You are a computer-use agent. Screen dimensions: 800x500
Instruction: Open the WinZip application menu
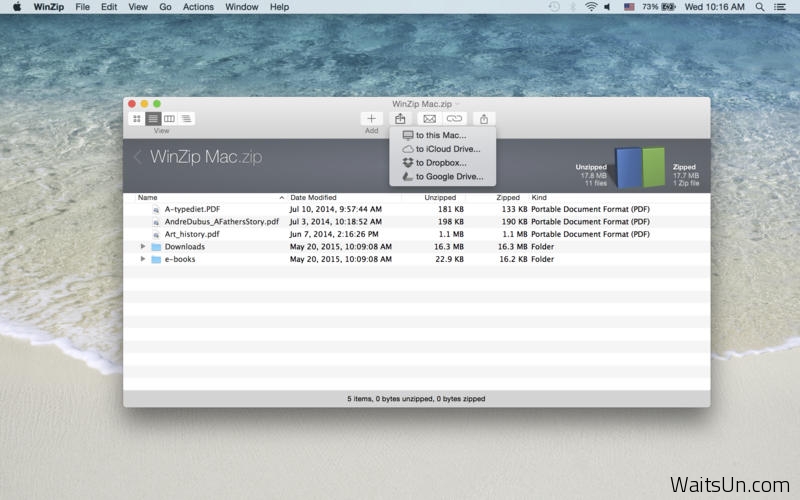coord(48,7)
